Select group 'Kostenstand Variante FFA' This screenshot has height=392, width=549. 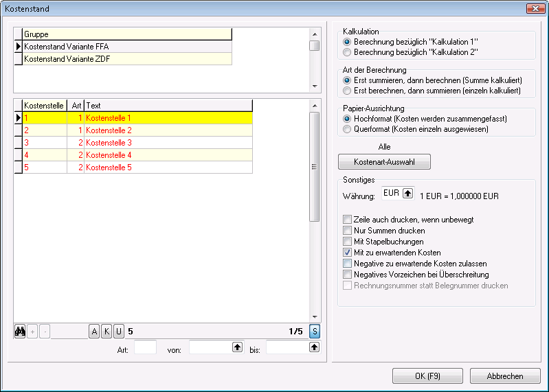point(127,47)
